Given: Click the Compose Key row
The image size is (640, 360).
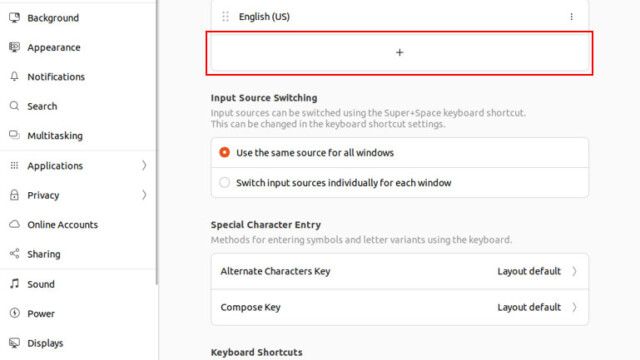Looking at the screenshot, I should (x=400, y=307).
